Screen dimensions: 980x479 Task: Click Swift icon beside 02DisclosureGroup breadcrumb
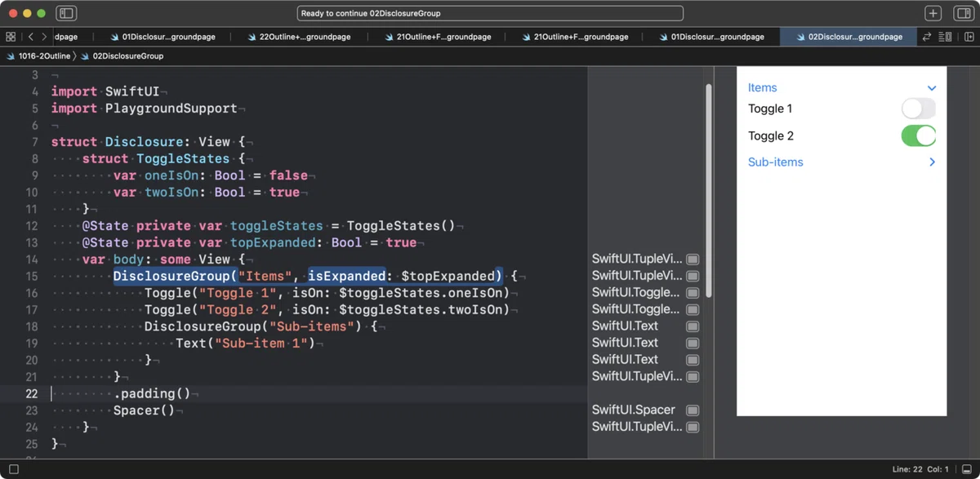point(85,56)
